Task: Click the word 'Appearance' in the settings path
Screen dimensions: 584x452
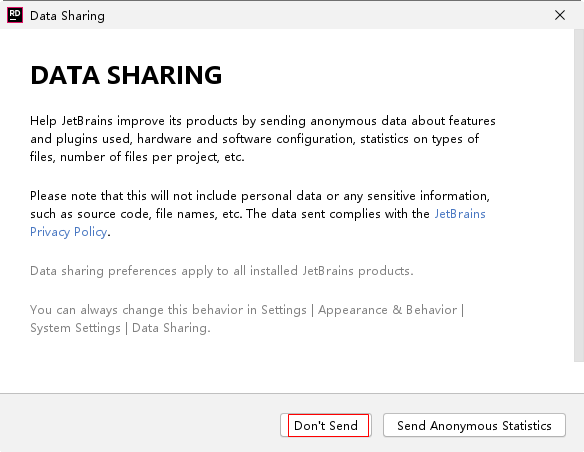Action: click(x=352, y=310)
